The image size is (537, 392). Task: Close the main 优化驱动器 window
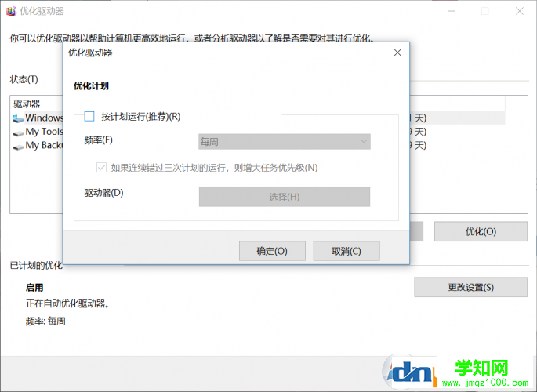point(520,11)
